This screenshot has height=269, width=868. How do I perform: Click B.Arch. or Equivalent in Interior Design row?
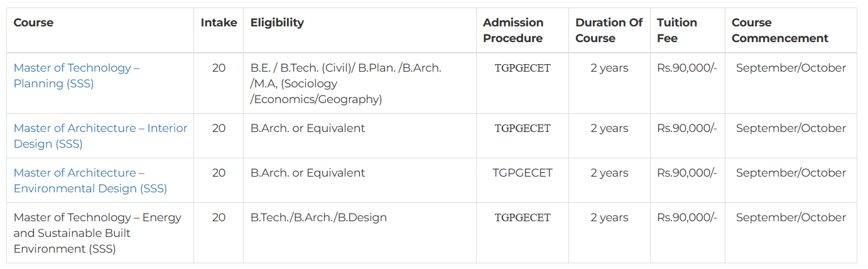[x=307, y=128]
